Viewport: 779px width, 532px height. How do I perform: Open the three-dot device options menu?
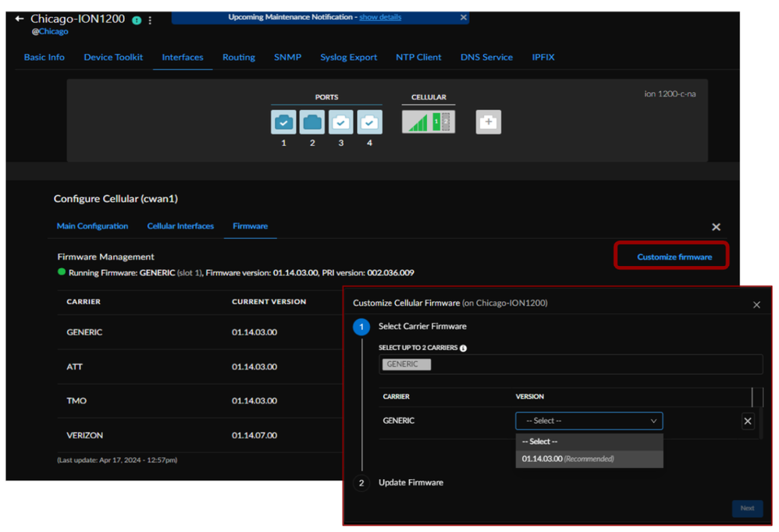(x=151, y=20)
